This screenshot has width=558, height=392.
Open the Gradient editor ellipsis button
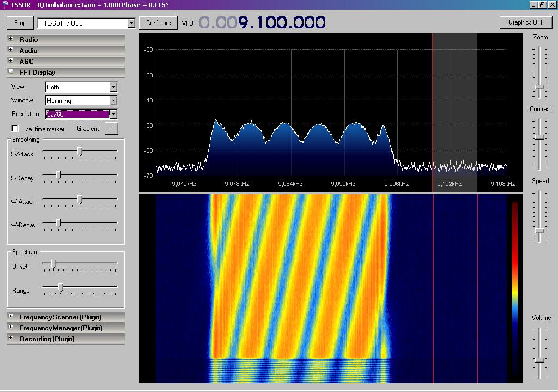pos(111,129)
